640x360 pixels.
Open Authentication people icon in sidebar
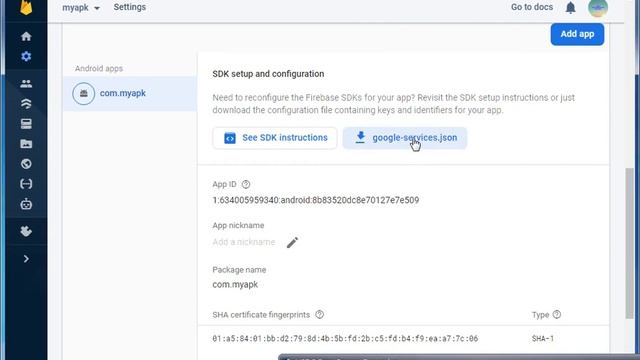[x=26, y=84]
